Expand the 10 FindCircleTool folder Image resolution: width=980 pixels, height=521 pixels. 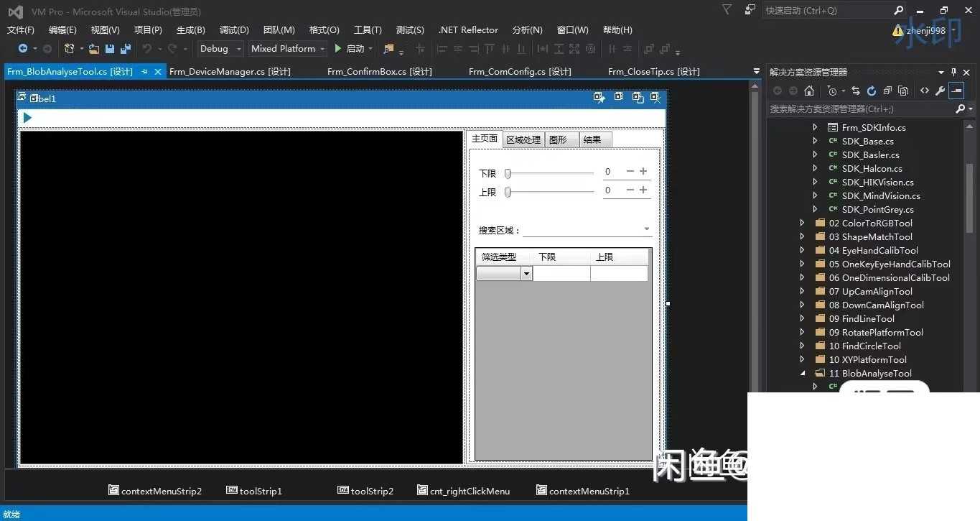[x=802, y=346]
